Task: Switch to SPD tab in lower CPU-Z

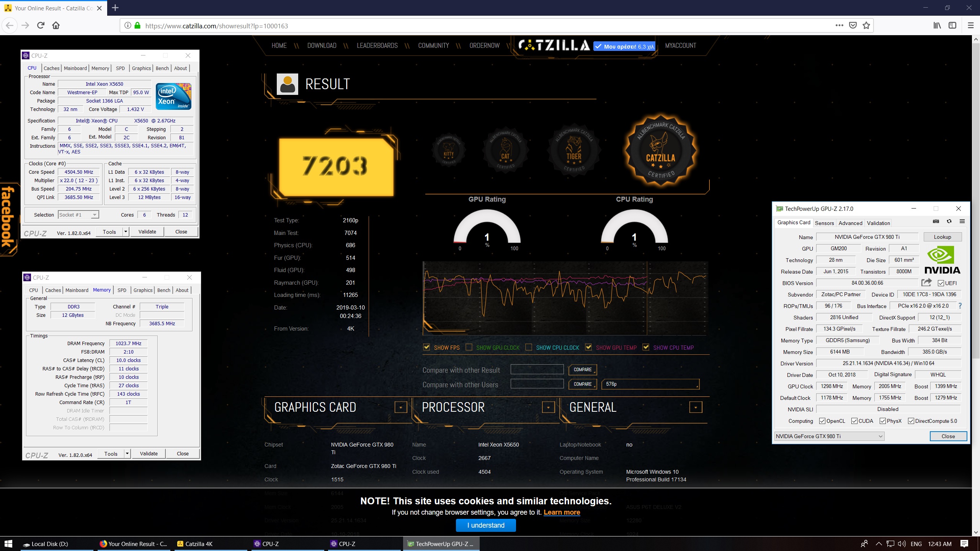Action: point(122,290)
